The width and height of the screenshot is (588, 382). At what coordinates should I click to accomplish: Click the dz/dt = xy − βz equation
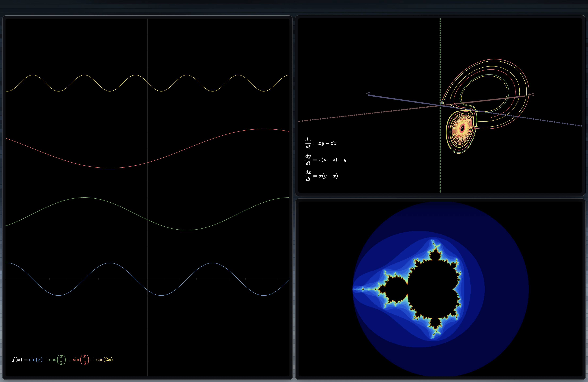(321, 143)
